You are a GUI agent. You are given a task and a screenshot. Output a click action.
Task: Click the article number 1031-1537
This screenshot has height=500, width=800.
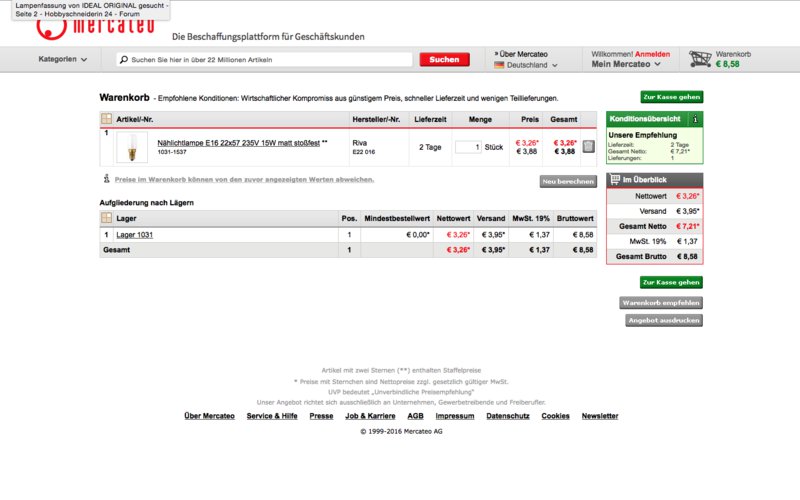(172, 152)
